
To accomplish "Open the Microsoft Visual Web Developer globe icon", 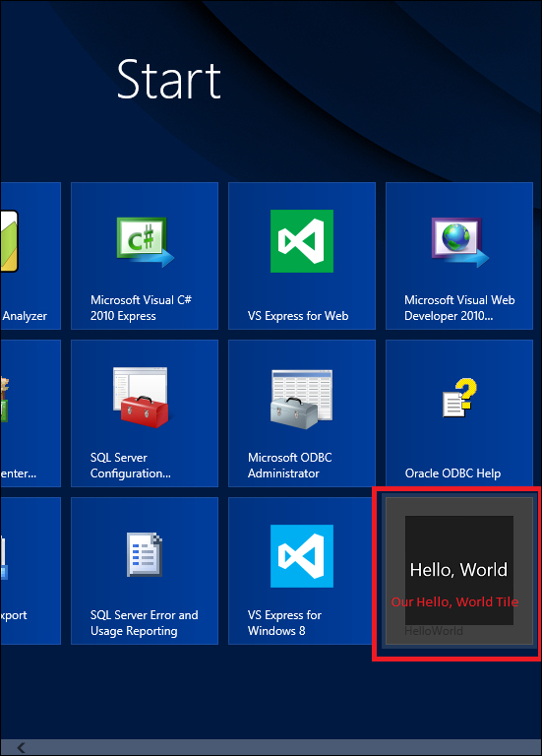I will pyautogui.click(x=459, y=242).
